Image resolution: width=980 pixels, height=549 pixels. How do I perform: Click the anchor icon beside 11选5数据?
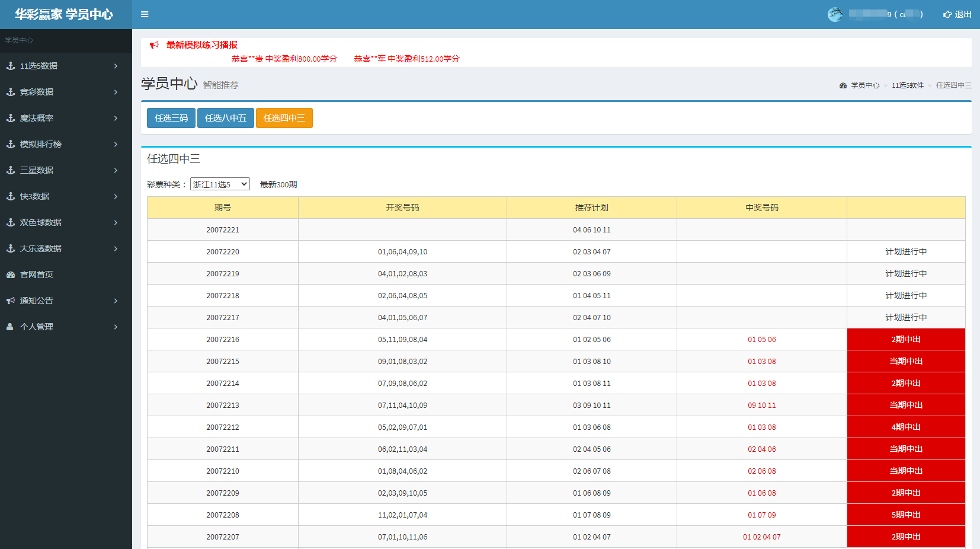[11, 66]
